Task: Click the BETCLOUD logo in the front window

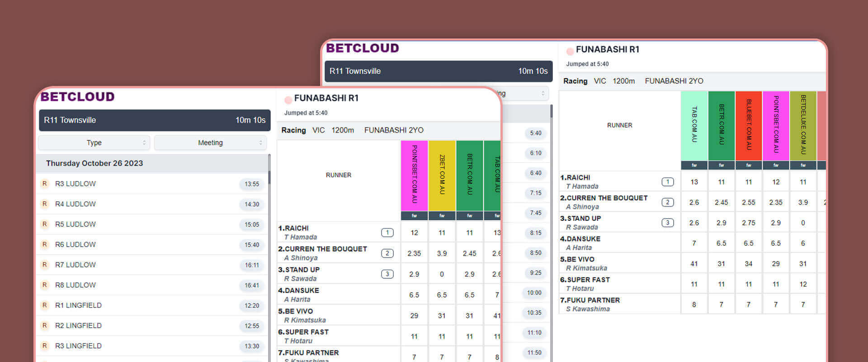Action: [77, 97]
